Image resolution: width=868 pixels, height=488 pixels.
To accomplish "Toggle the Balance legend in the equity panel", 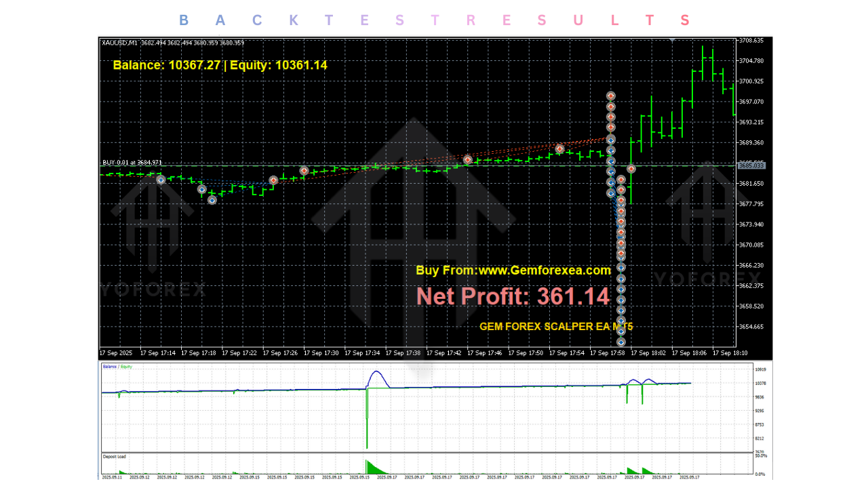I will pyautogui.click(x=110, y=367).
